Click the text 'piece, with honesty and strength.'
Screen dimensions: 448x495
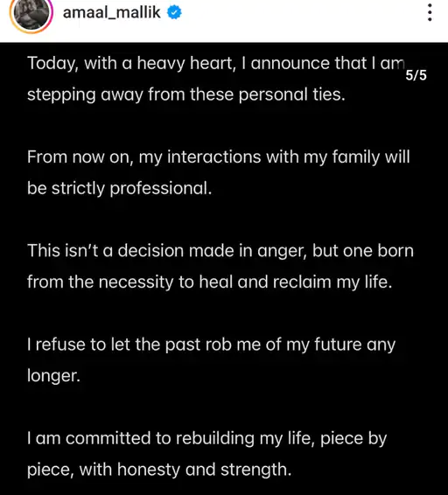pyautogui.click(x=159, y=470)
